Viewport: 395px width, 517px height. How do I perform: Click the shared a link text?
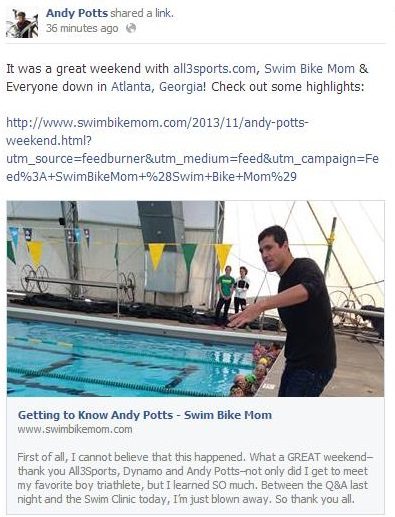142,13
